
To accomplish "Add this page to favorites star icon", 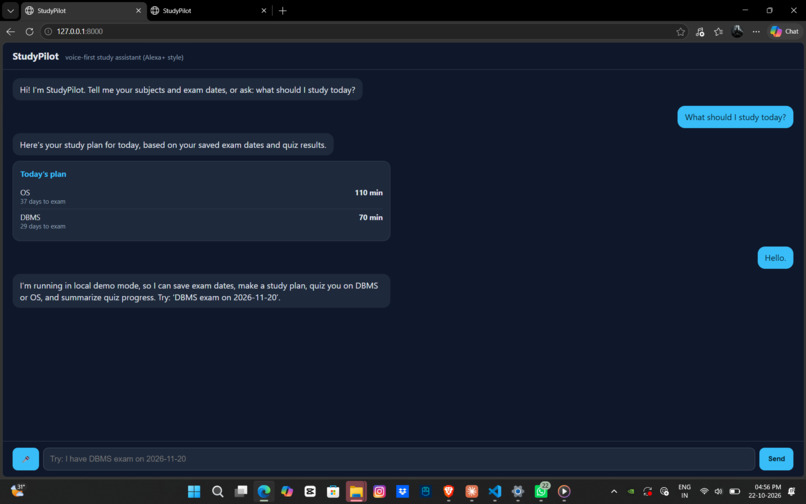I will click(x=681, y=32).
